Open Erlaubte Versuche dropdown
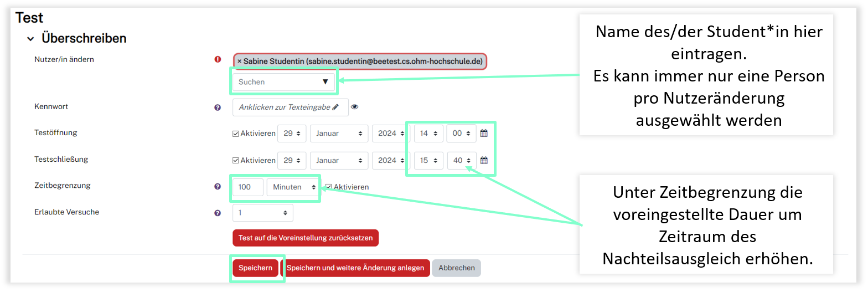This screenshot has height=292, width=868. pos(262,213)
